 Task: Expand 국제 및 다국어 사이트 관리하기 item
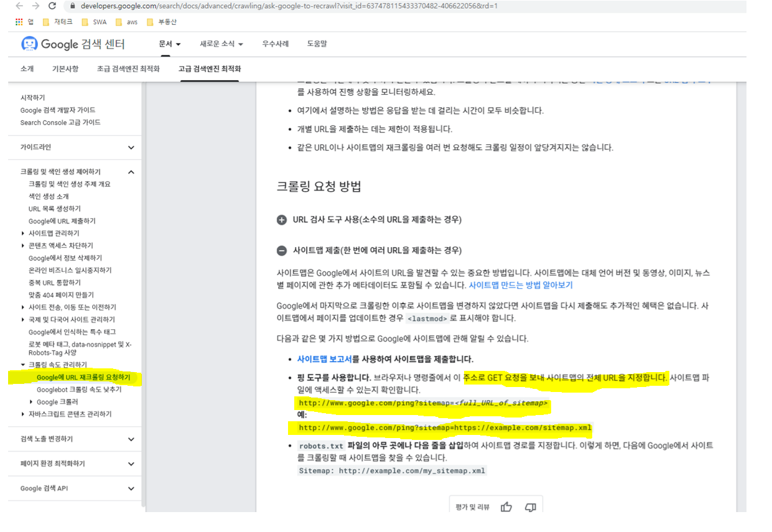[x=23, y=320]
